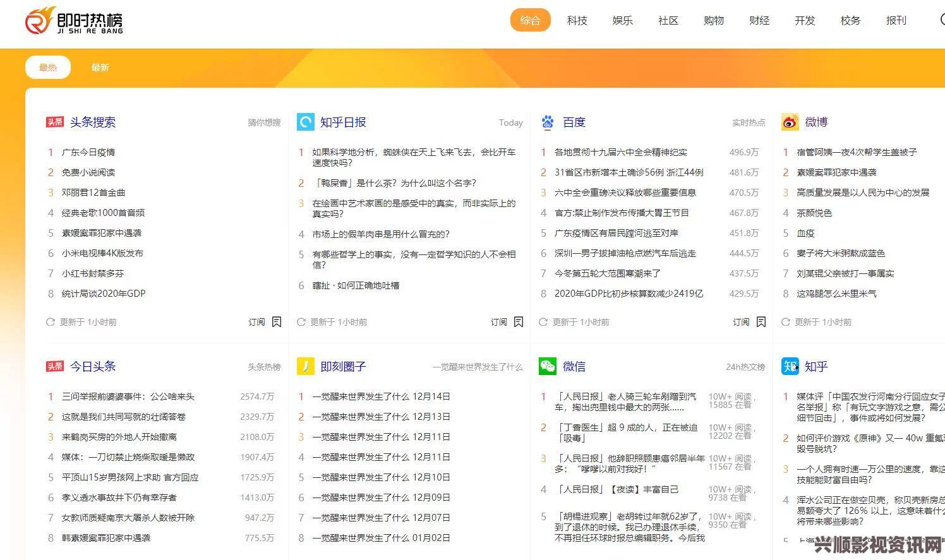Screen dimensions: 945x560
Task: Select the 最热 sort toggle
Action: tap(48, 68)
